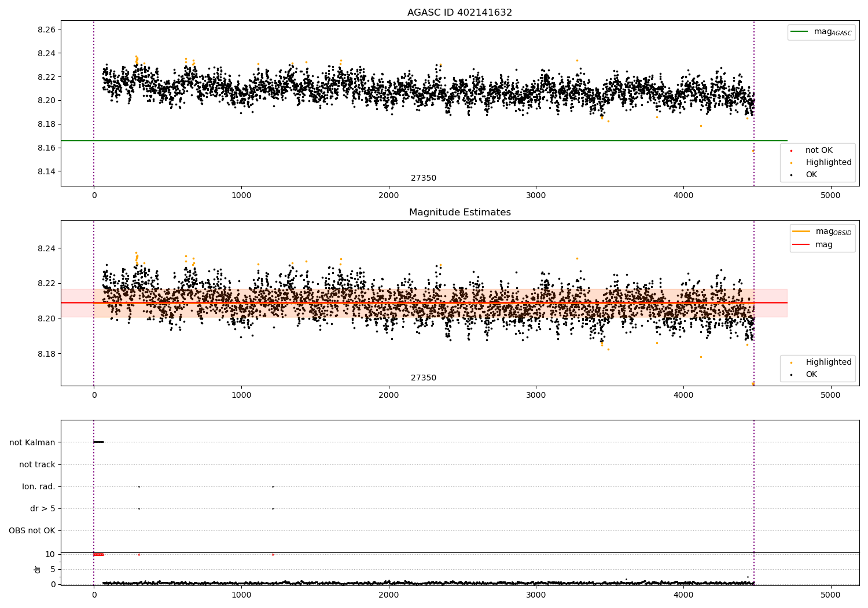
Task: Click the 'OBS not OK' y-axis label
Action: coord(32,530)
